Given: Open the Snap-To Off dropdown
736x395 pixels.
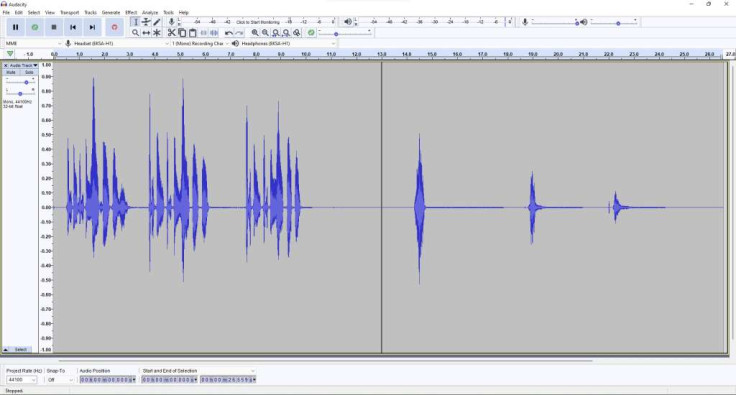Looking at the screenshot, I should (x=60, y=380).
